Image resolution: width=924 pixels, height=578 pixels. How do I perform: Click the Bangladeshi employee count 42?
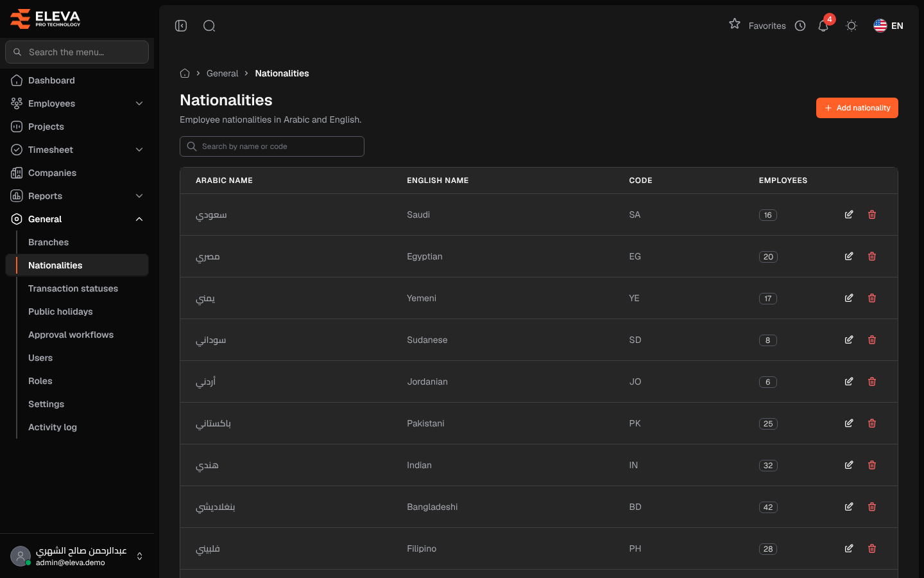(x=768, y=507)
